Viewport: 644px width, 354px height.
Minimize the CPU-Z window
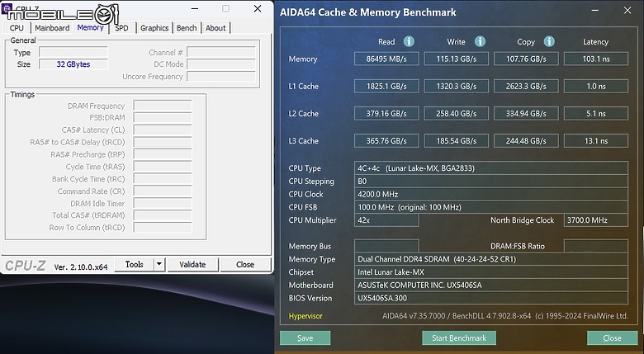click(195, 8)
